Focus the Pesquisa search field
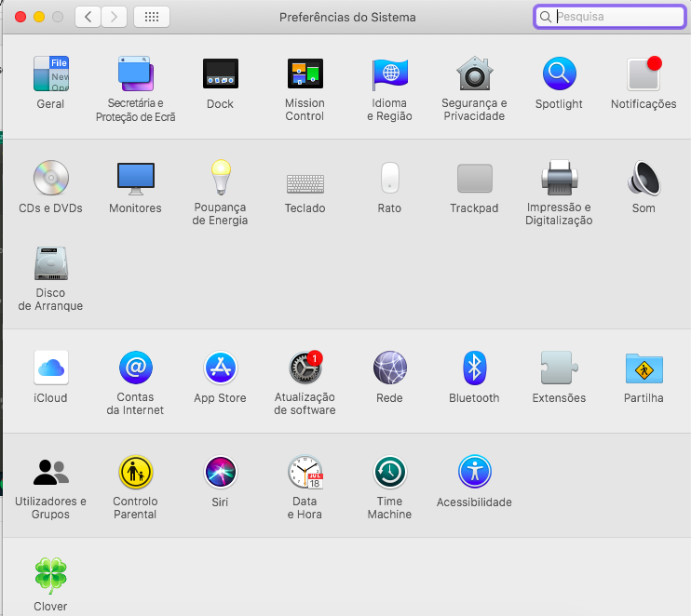The image size is (691, 616). coord(609,17)
